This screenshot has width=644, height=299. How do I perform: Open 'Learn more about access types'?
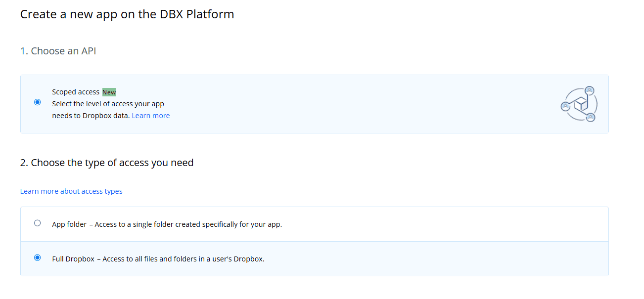(71, 191)
